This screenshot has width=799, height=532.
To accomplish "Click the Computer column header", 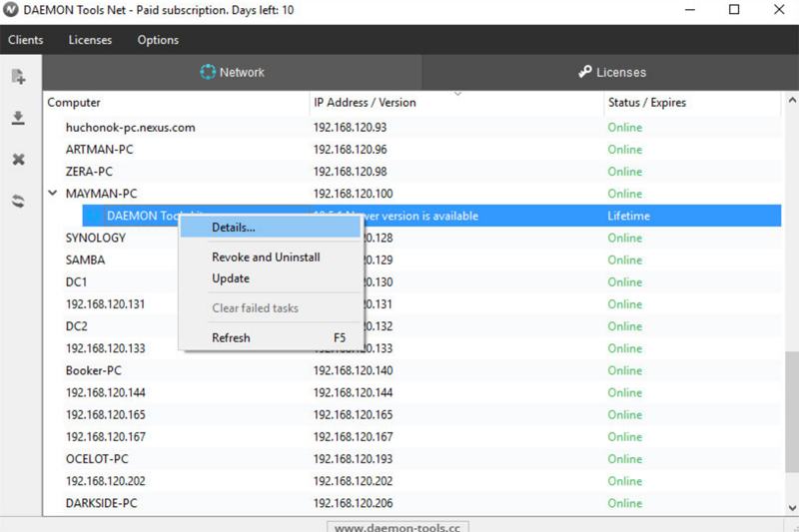I will [x=176, y=103].
